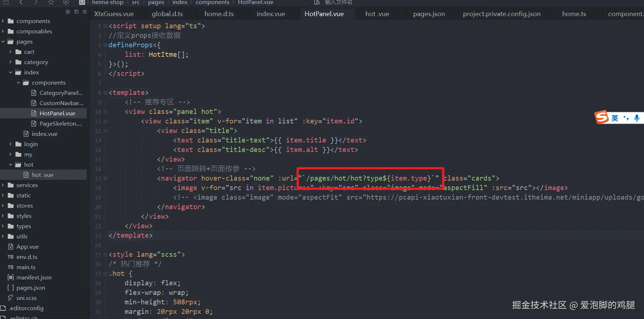This screenshot has height=319, width=644.
Task: Toggle Sogou punctuation mode icon
Action: tap(626, 118)
